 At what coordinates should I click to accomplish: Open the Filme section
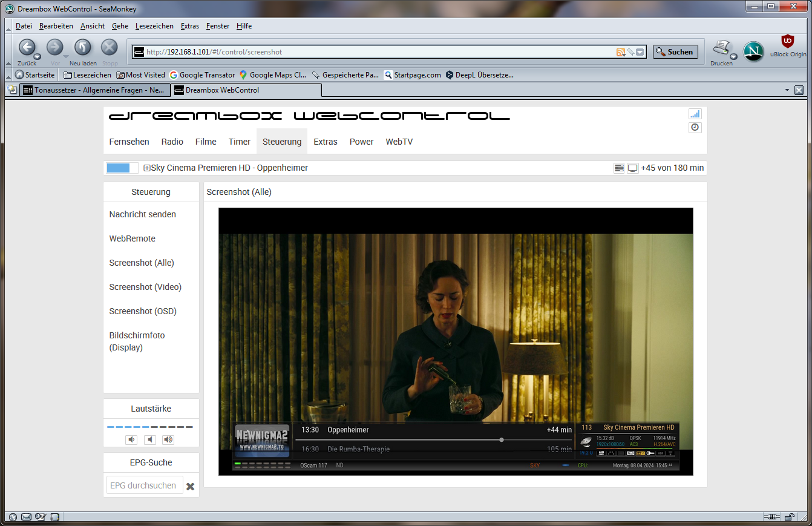point(206,142)
